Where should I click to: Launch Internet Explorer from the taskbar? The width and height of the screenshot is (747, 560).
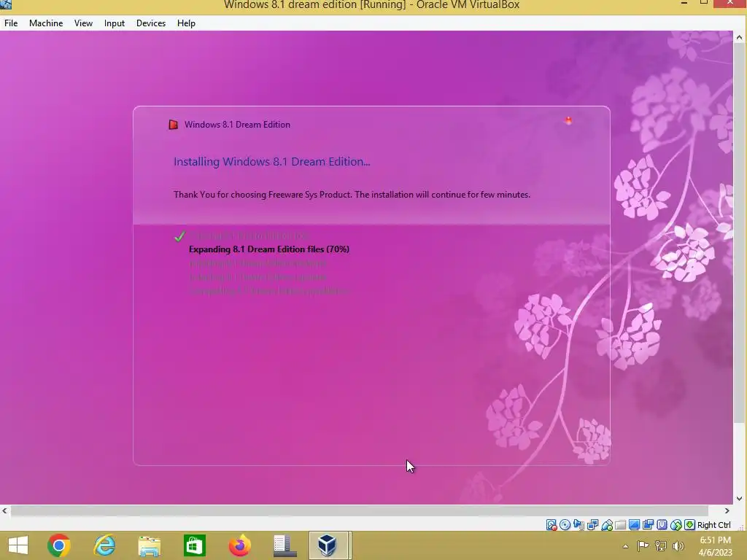[x=104, y=545]
